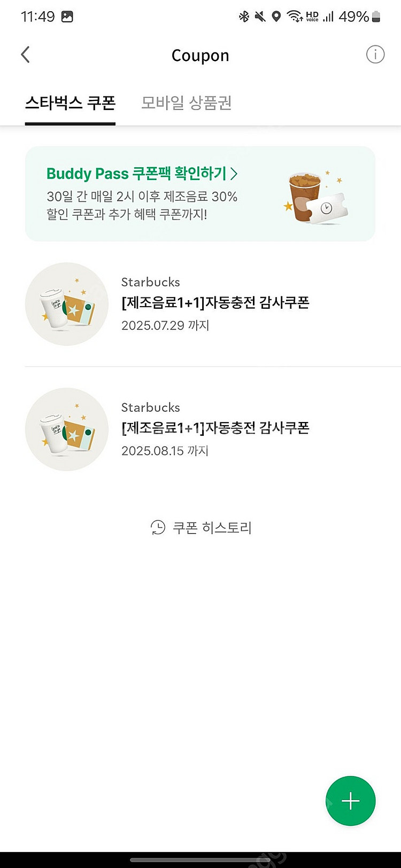Open the coupon expiring 2025.08.15
This screenshot has width=401, height=868.
[x=215, y=428]
